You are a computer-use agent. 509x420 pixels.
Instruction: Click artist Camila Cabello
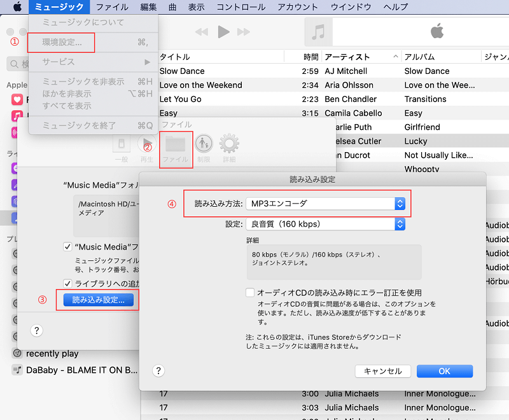pos(353,113)
